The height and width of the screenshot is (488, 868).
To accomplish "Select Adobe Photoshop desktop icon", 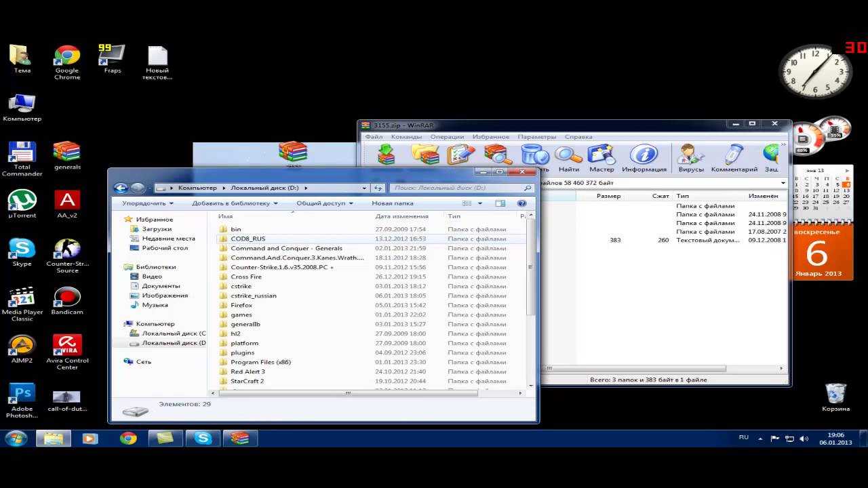I will (x=22, y=401).
